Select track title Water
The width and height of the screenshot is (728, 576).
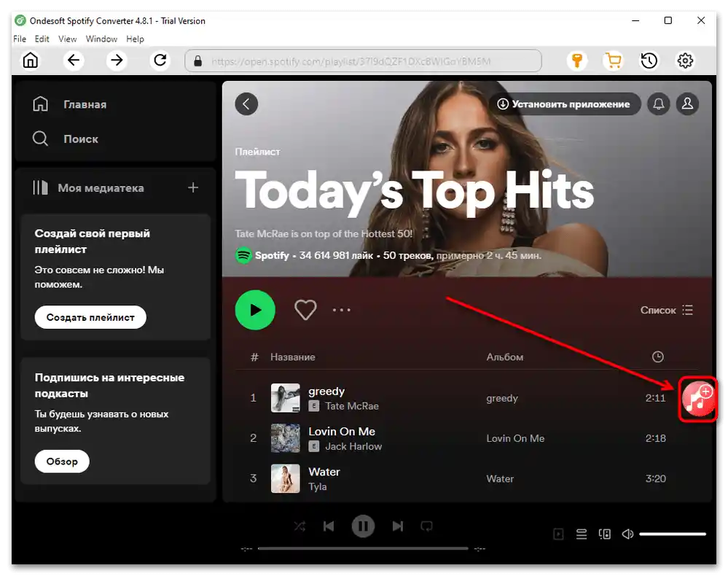(x=324, y=472)
